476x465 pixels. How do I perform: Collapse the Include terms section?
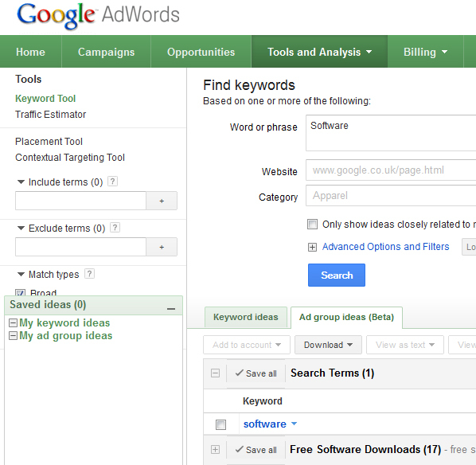[21, 182]
